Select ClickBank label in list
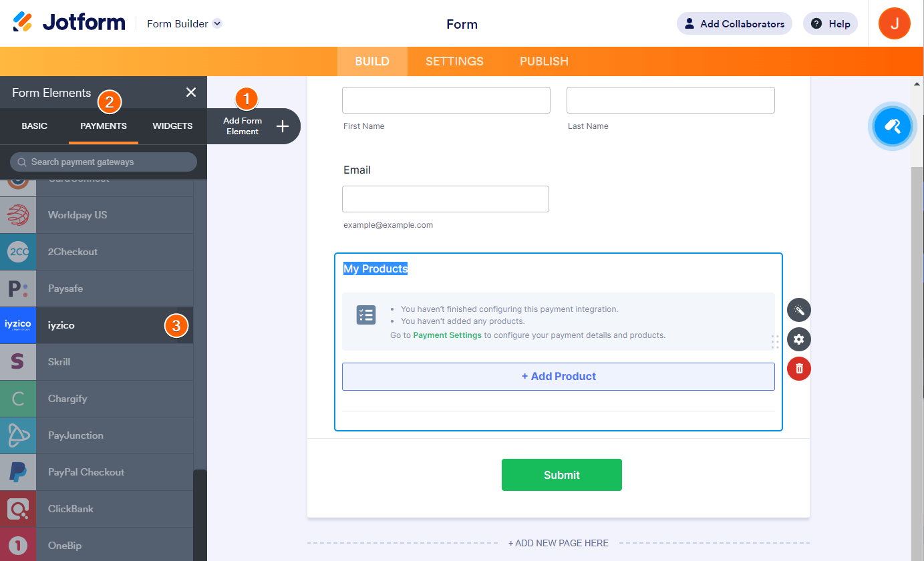 click(x=71, y=509)
